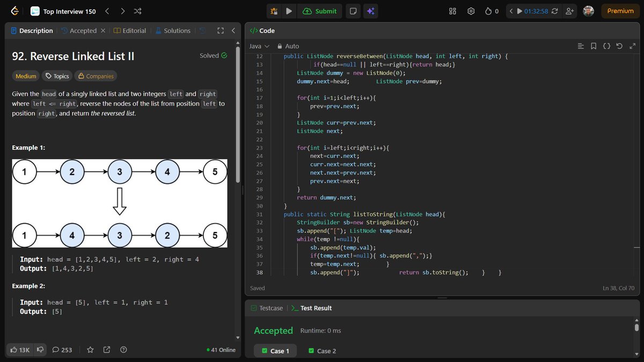
Task: Select the Case 2 result
Action: [x=322, y=351]
